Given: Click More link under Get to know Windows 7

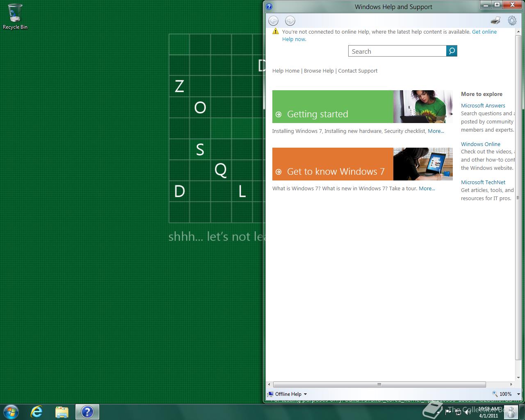Looking at the screenshot, I should (x=427, y=189).
